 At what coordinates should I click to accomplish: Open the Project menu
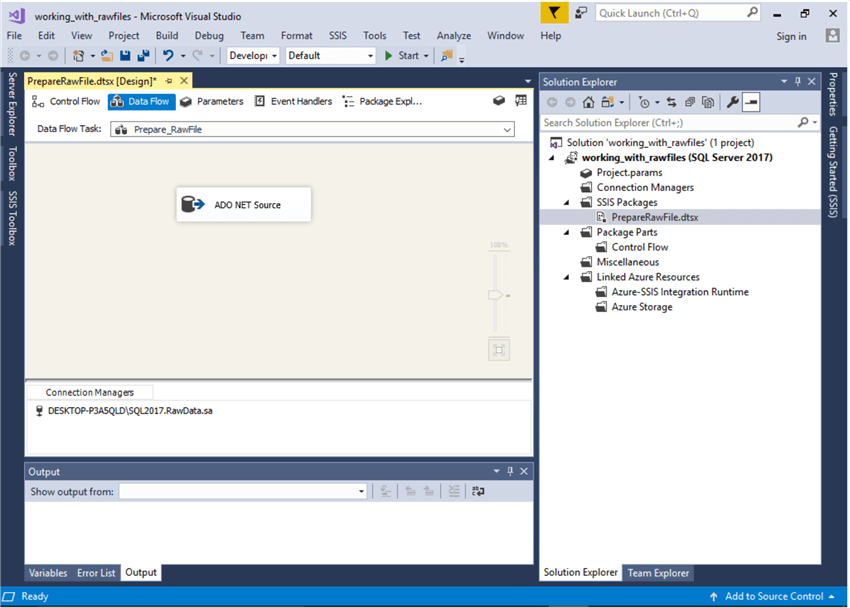124,36
